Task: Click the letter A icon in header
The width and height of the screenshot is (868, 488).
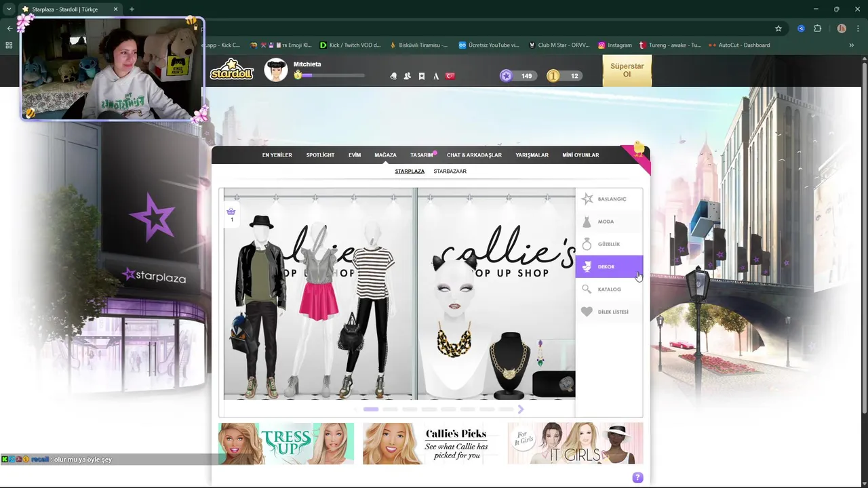Action: (435, 76)
